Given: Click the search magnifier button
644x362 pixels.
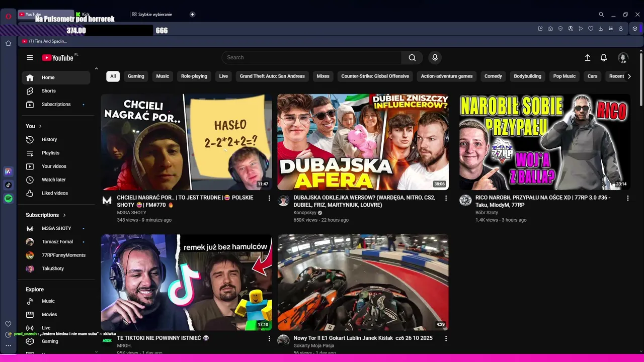Looking at the screenshot, I should [412, 58].
